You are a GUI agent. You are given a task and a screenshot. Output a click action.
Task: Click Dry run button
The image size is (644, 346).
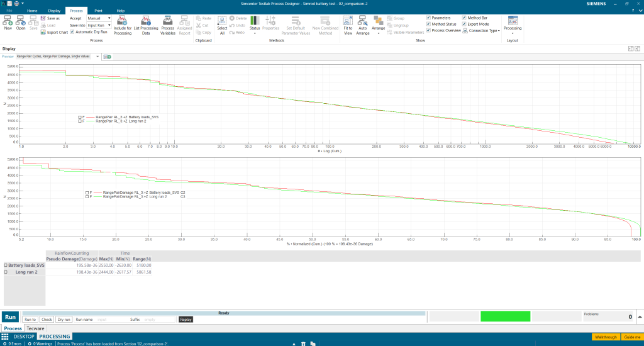coord(64,320)
